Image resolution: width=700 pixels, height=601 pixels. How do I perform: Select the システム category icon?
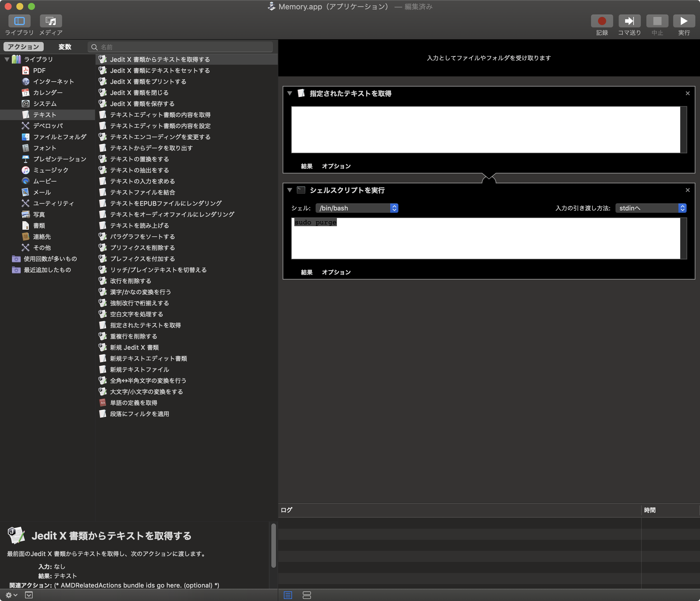point(26,104)
